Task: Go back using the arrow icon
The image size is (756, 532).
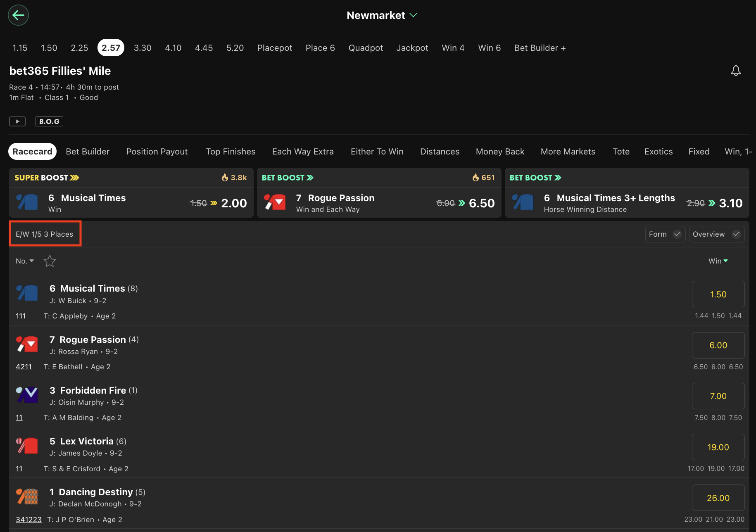Action: point(18,15)
